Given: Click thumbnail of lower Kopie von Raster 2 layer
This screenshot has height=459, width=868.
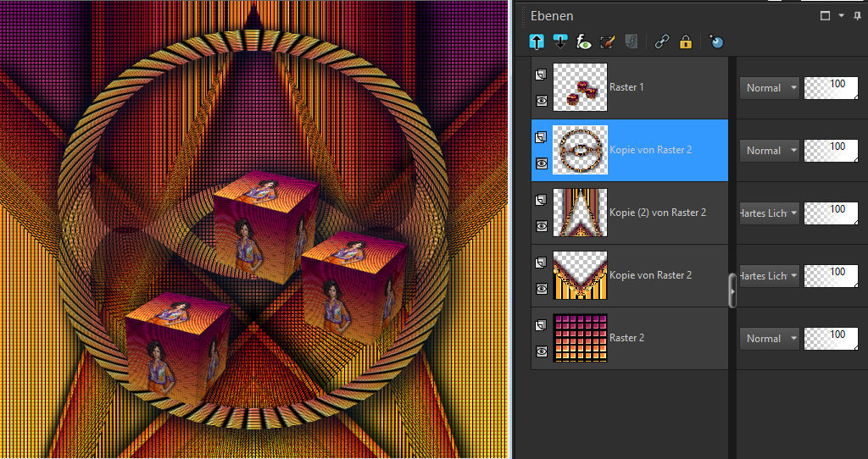Looking at the screenshot, I should pyautogui.click(x=580, y=275).
